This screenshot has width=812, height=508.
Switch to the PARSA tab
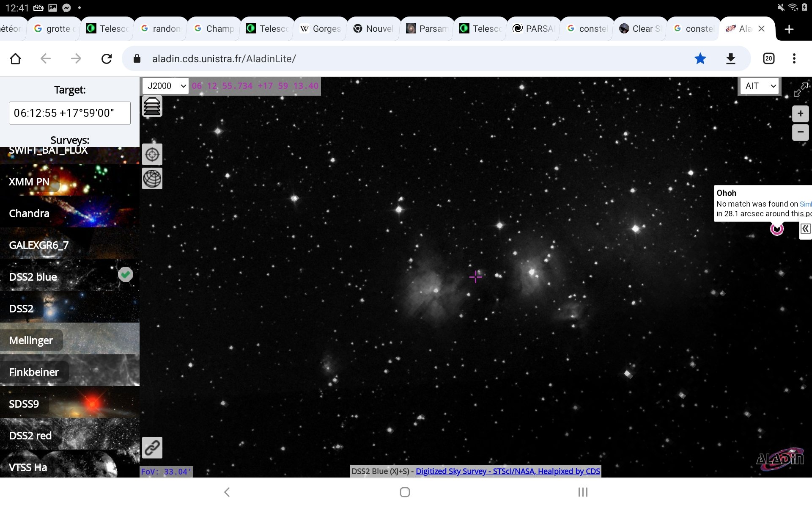[534, 28]
